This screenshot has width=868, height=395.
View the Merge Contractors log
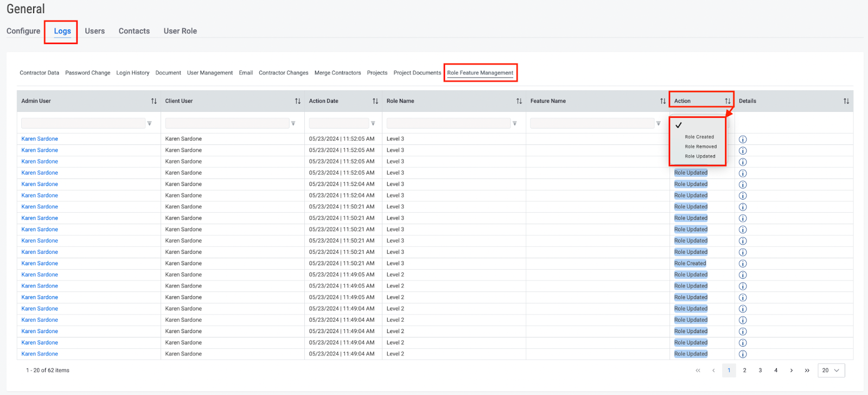coord(337,73)
